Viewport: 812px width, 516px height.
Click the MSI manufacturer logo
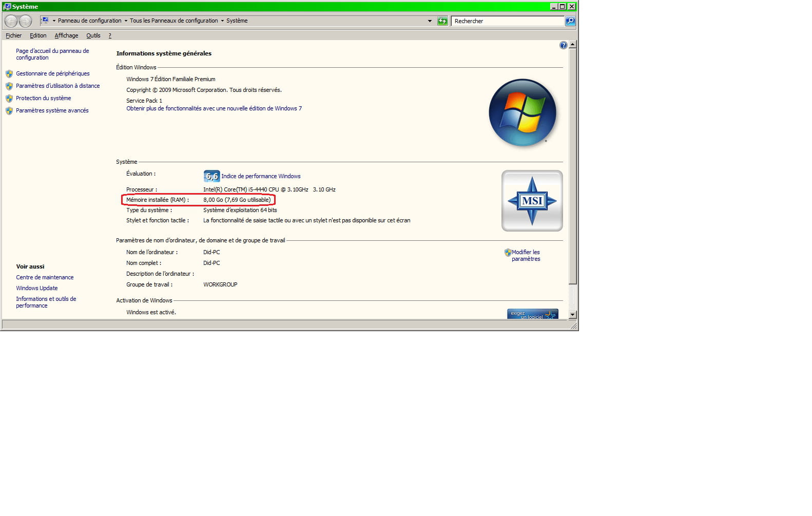pos(532,201)
